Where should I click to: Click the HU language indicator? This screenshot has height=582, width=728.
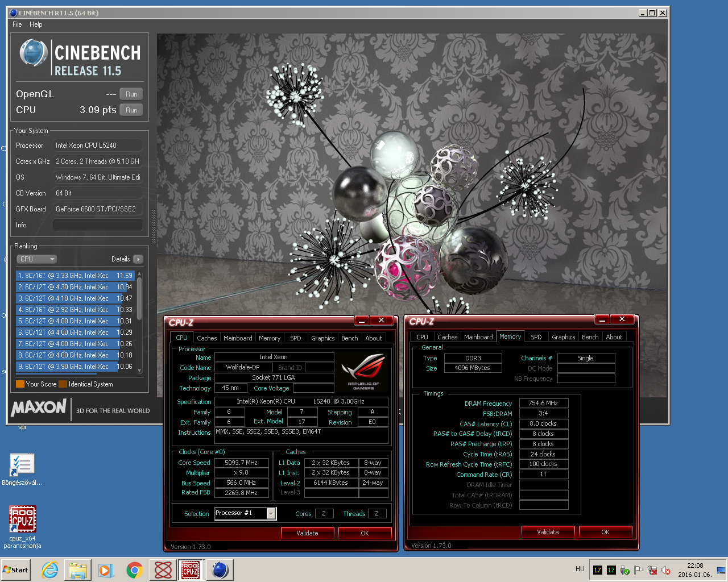(580, 569)
